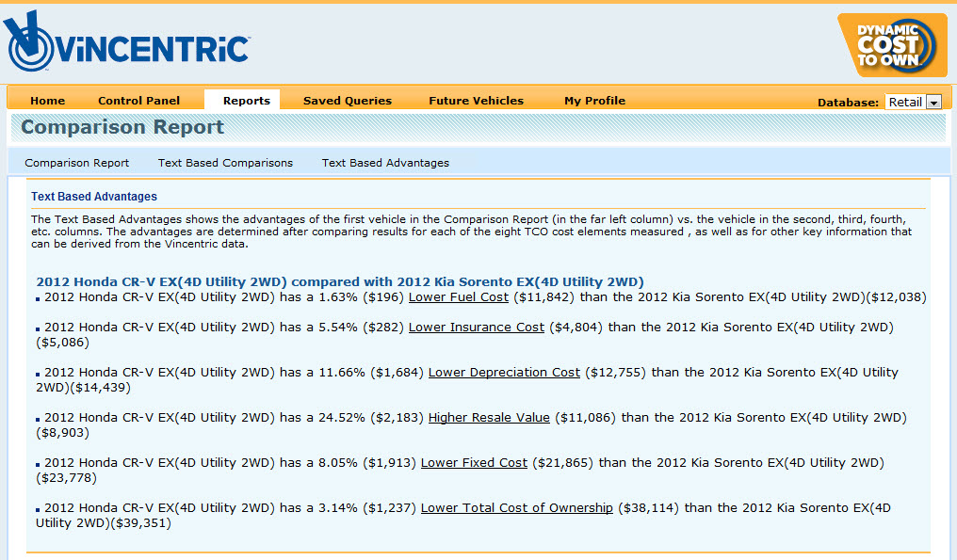Image resolution: width=957 pixels, height=560 pixels.
Task: Follow the Lower Fuel Cost link
Action: point(459,297)
